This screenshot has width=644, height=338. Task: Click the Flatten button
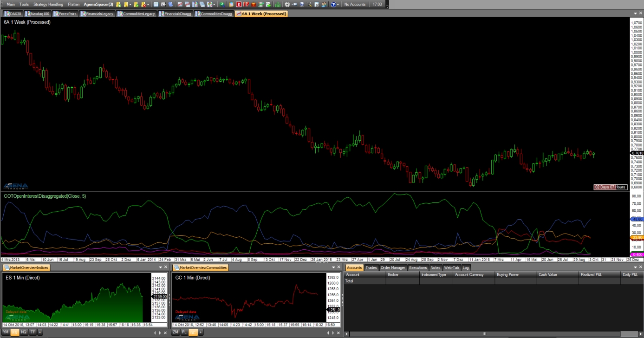(x=73, y=4)
